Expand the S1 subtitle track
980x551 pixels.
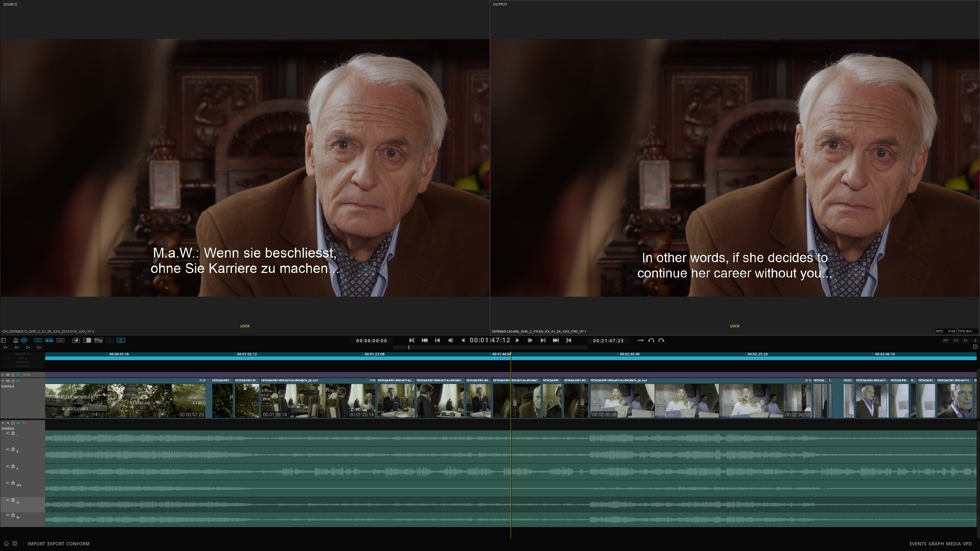(3, 374)
